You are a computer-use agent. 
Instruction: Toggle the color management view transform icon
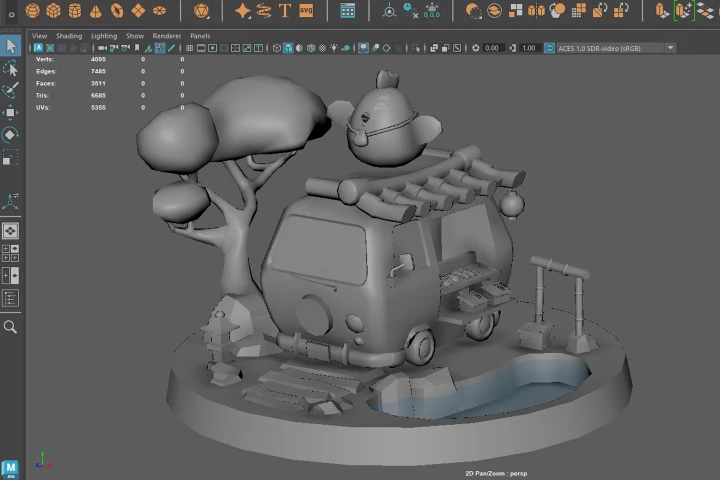pos(549,48)
